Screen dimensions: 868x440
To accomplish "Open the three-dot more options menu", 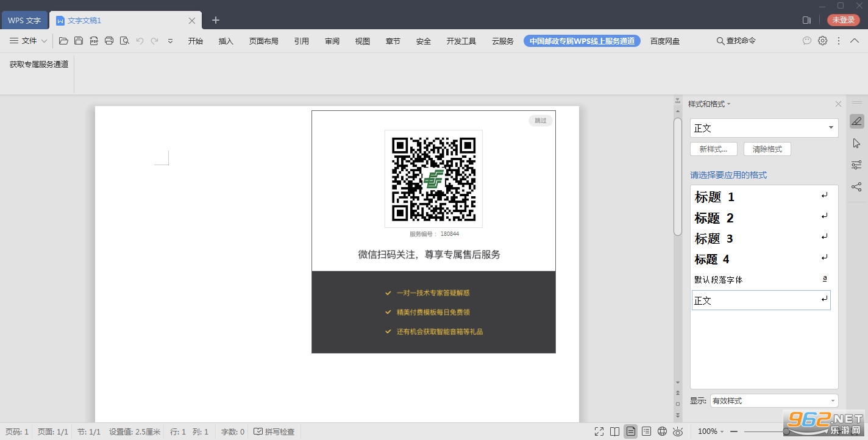I will (x=839, y=41).
